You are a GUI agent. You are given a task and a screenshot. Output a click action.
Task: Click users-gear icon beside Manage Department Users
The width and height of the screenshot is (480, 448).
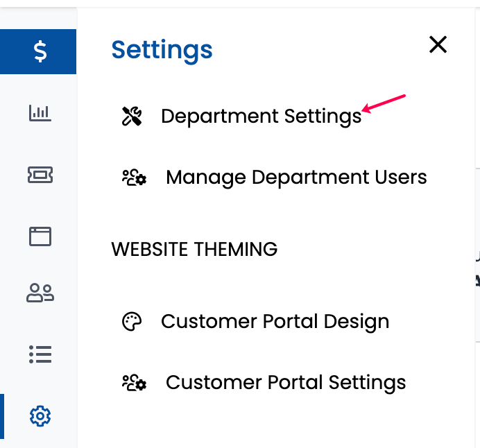click(x=134, y=178)
